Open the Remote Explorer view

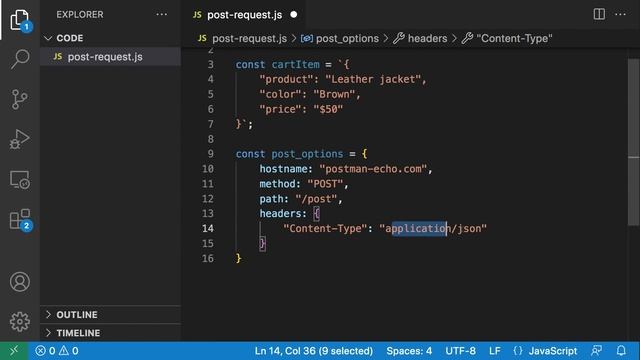20,180
